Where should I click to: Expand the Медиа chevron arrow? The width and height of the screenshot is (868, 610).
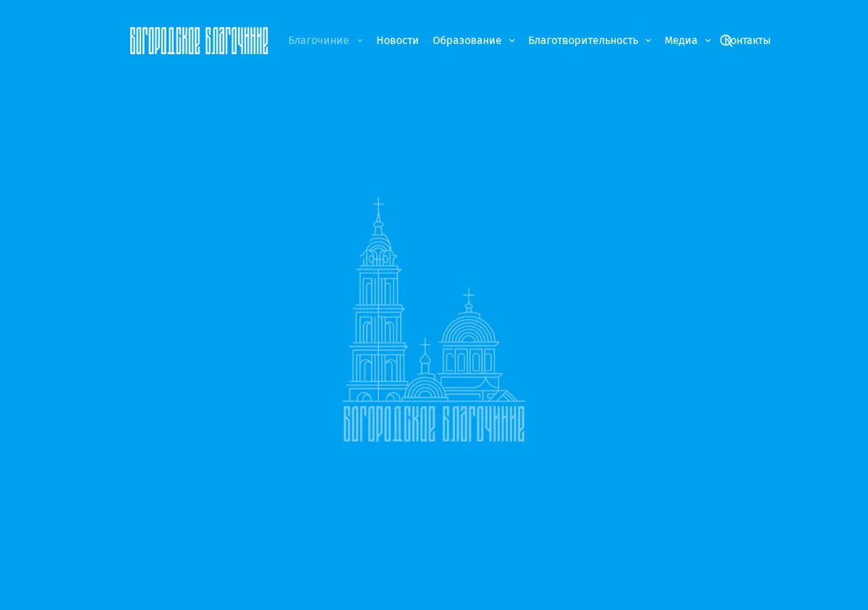click(x=708, y=41)
